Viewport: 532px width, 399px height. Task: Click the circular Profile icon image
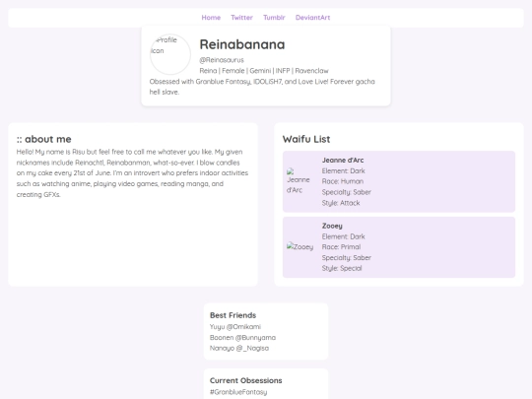point(170,54)
